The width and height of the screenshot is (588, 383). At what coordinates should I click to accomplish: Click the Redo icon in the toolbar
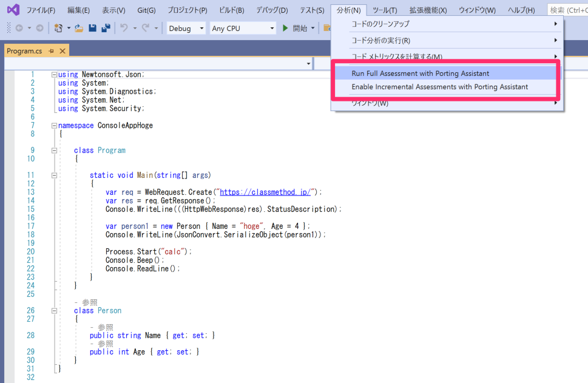(x=147, y=28)
